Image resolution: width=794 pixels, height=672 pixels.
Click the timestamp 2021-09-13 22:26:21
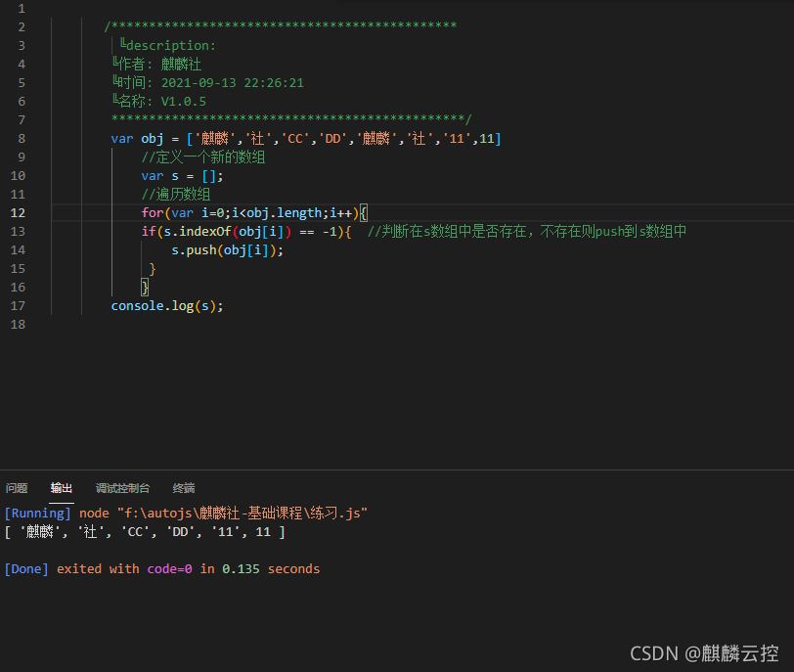[x=233, y=82]
